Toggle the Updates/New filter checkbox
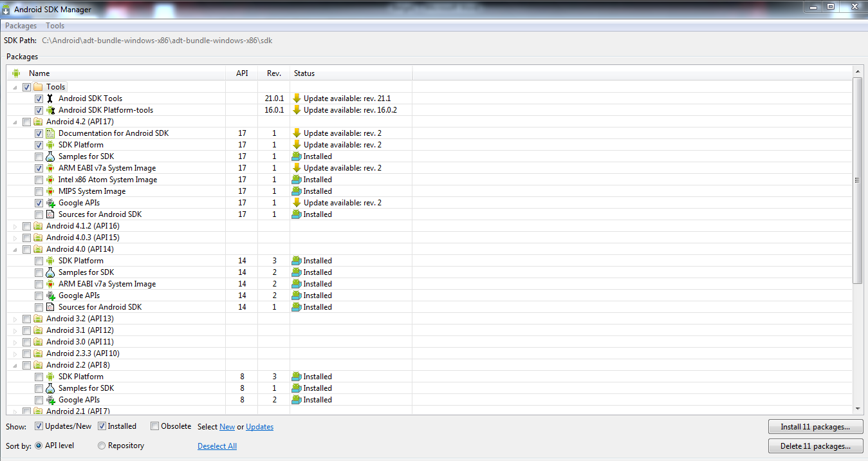 pyautogui.click(x=39, y=426)
